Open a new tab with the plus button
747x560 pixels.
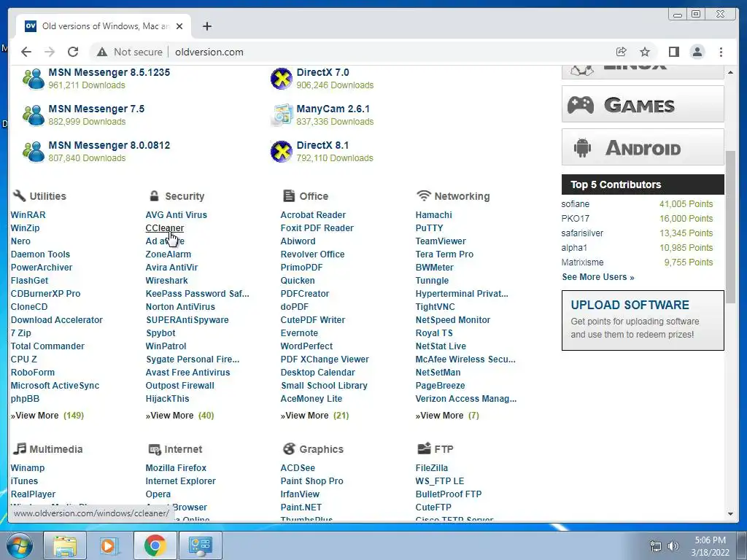tap(206, 26)
